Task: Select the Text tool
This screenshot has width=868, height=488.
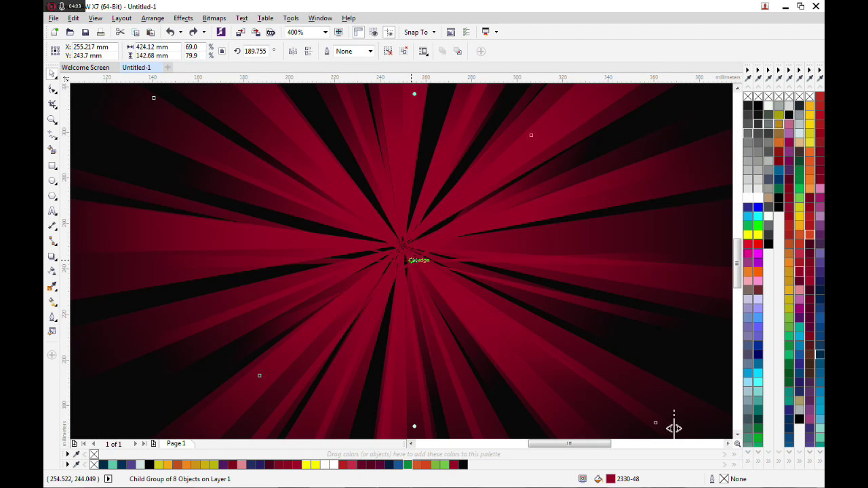Action: coord(52,211)
